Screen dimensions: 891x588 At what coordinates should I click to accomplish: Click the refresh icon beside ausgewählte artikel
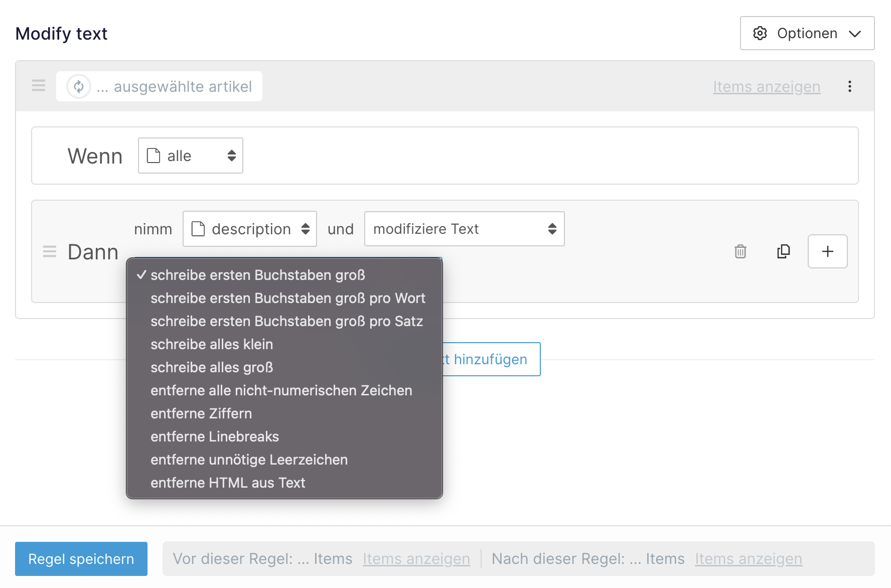(x=79, y=86)
